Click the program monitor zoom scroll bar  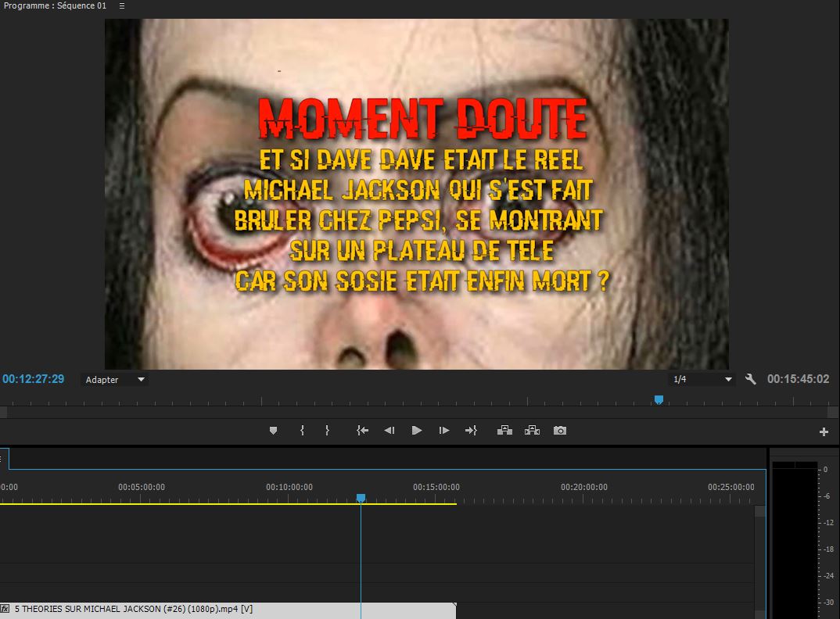(x=419, y=413)
